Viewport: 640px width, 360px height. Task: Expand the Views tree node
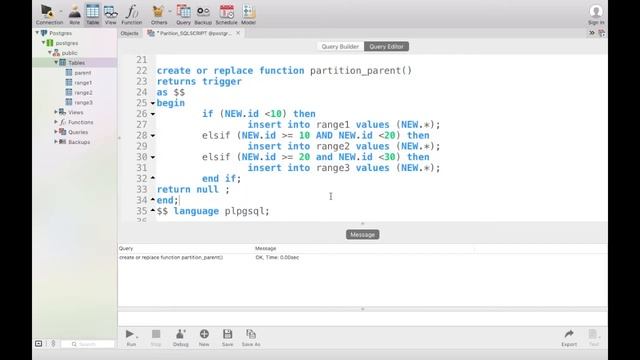click(56, 112)
